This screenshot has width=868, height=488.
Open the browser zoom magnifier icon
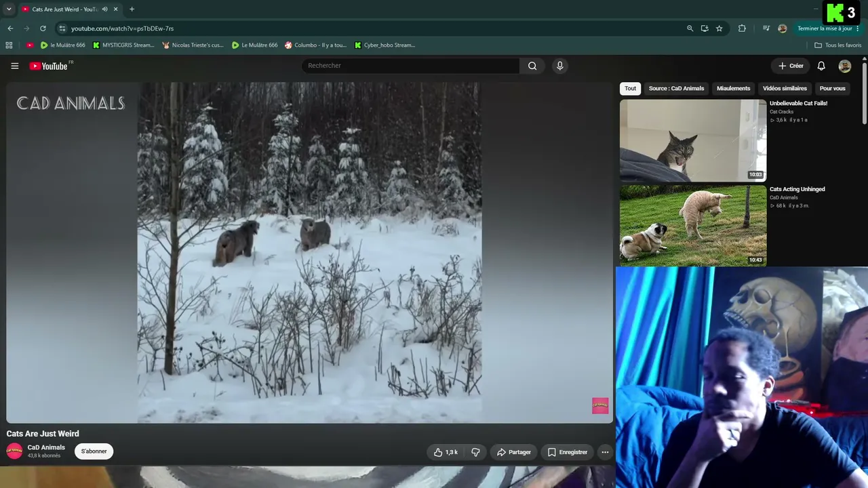[x=690, y=28]
